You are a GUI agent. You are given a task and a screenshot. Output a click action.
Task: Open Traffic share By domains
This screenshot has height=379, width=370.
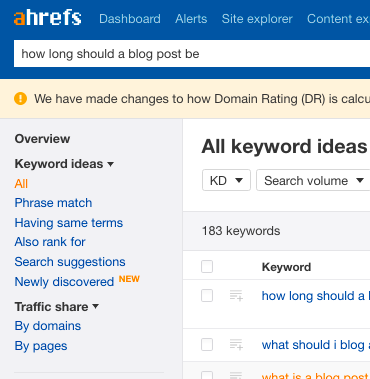tap(48, 326)
